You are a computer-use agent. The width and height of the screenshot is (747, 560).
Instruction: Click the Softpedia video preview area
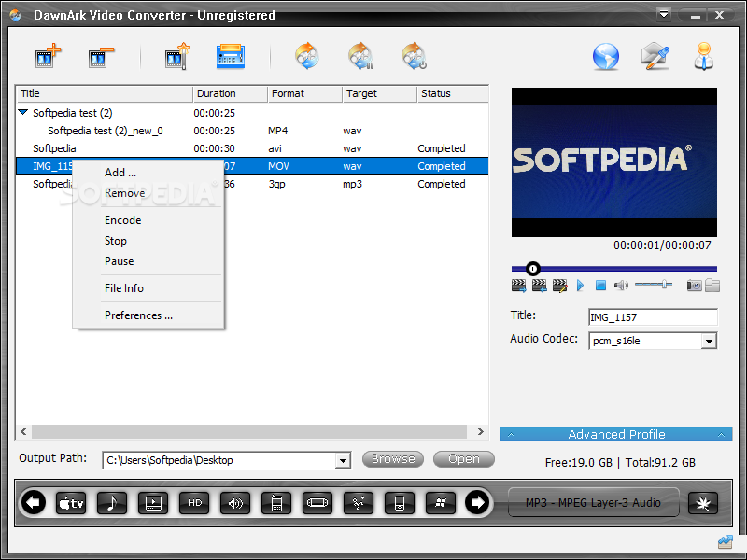coord(614,161)
